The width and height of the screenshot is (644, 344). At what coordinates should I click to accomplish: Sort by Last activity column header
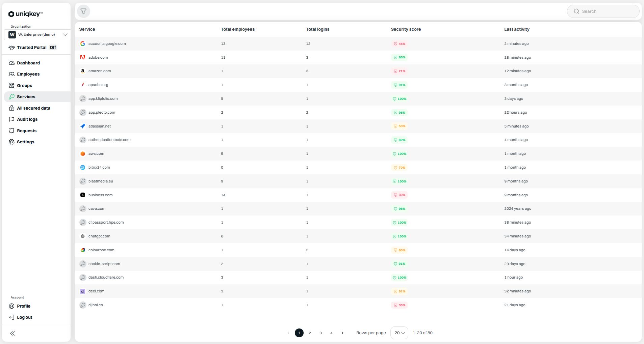(517, 29)
